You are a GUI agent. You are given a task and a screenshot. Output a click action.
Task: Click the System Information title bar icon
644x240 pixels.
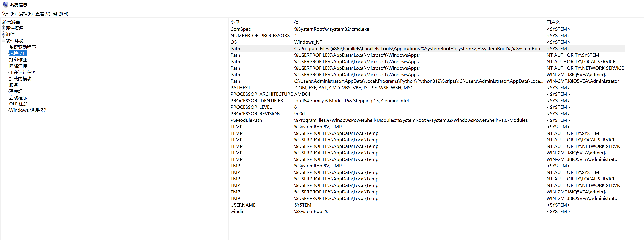click(5, 4)
